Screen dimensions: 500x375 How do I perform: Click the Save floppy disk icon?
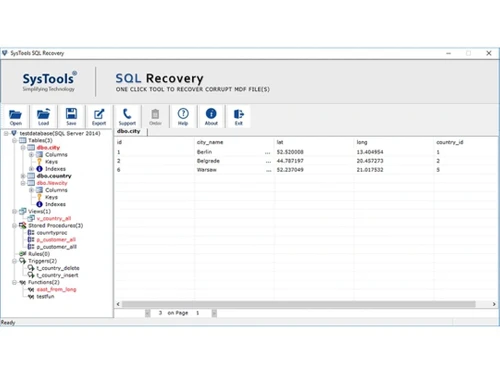tap(71, 114)
